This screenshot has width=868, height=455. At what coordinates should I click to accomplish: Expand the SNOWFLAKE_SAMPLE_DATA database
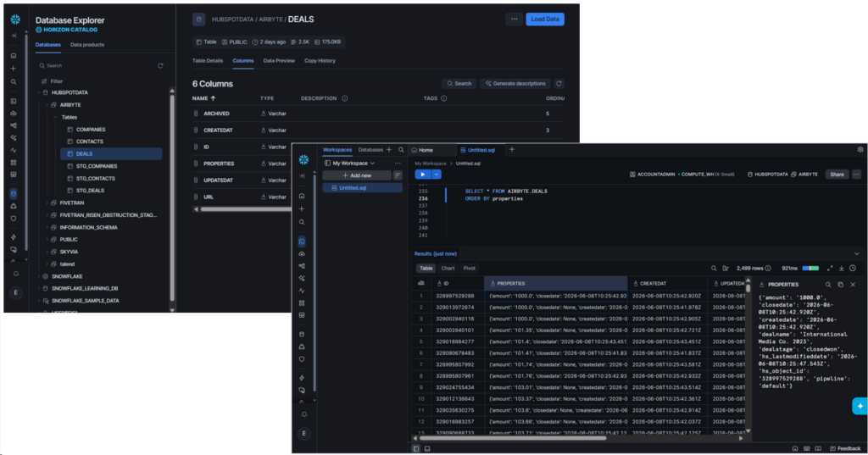[39, 301]
